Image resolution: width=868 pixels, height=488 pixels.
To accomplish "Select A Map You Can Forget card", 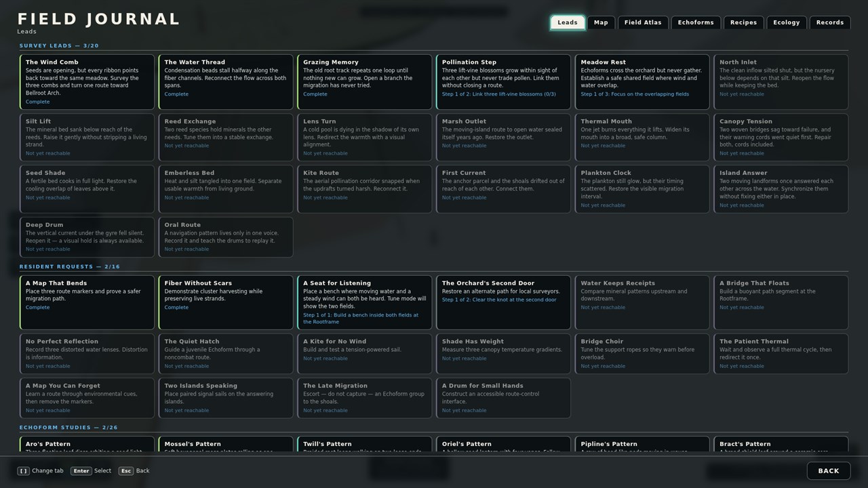I will point(87,398).
